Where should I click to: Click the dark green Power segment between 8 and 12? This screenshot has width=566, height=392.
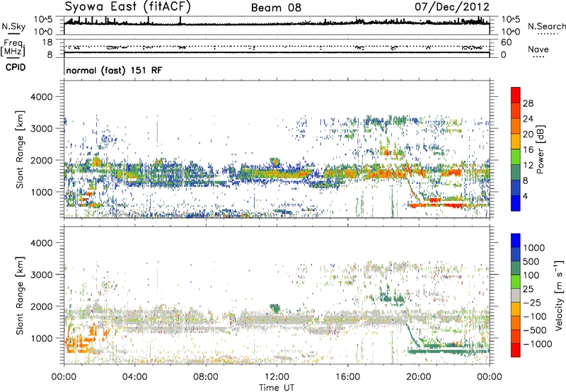tap(516, 173)
